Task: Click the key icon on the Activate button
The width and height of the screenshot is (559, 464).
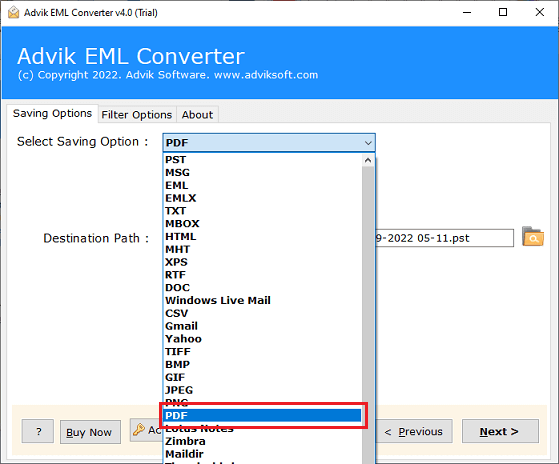Action: tap(139, 430)
